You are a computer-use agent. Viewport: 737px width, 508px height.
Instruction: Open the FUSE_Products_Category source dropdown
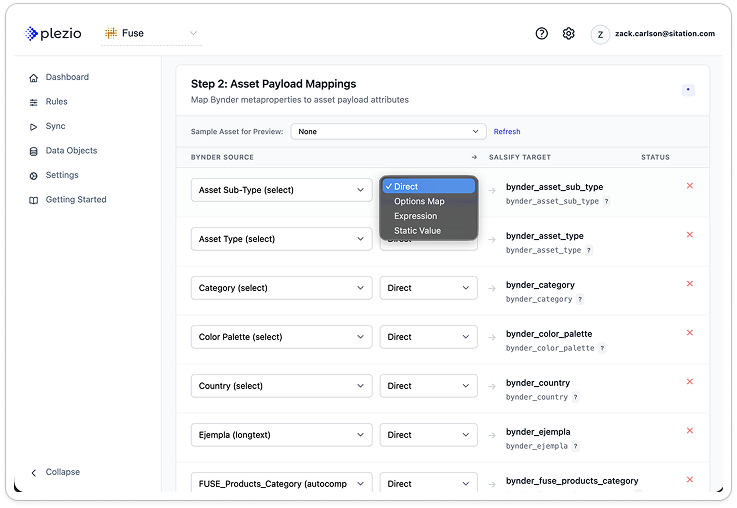pyautogui.click(x=282, y=483)
